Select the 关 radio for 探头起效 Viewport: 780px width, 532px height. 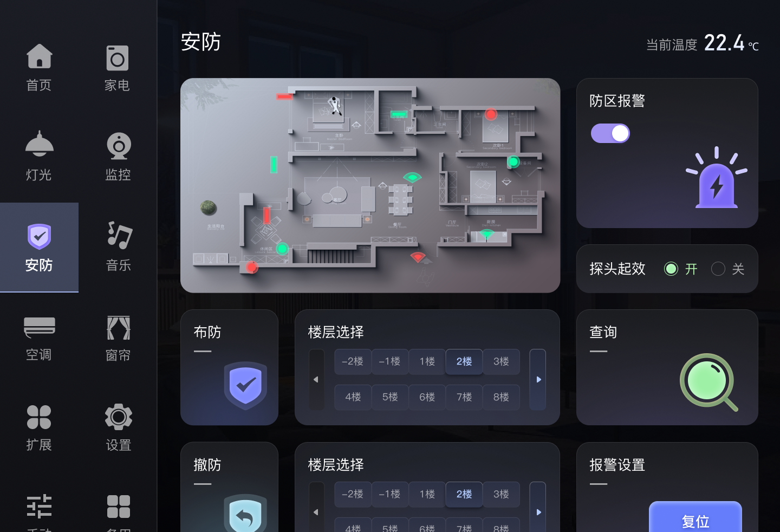coord(718,269)
